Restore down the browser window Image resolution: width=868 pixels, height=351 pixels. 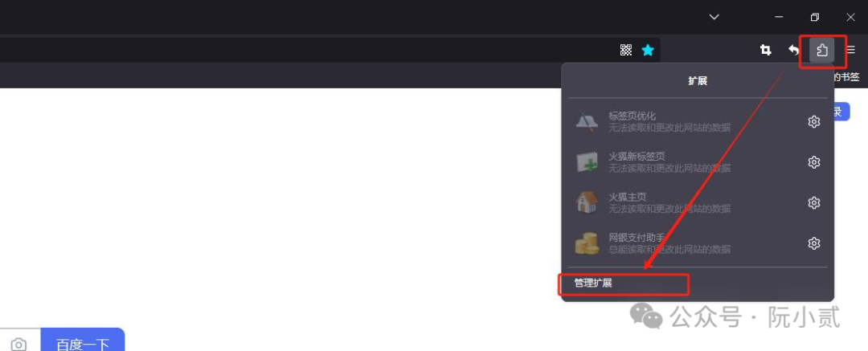coord(815,17)
